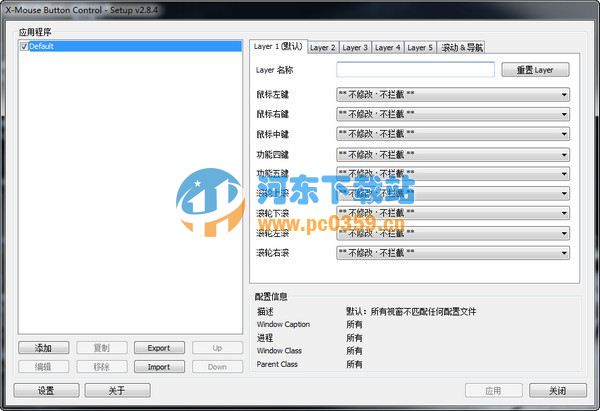
Task: Open the 滚轮下滚 dropdown
Action: [x=453, y=213]
